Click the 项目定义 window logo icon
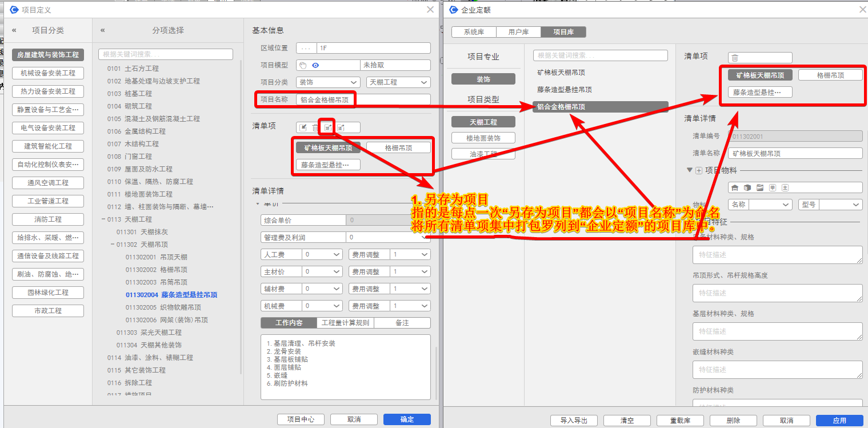Viewport: 868px width, 428px height. pyautogui.click(x=14, y=10)
